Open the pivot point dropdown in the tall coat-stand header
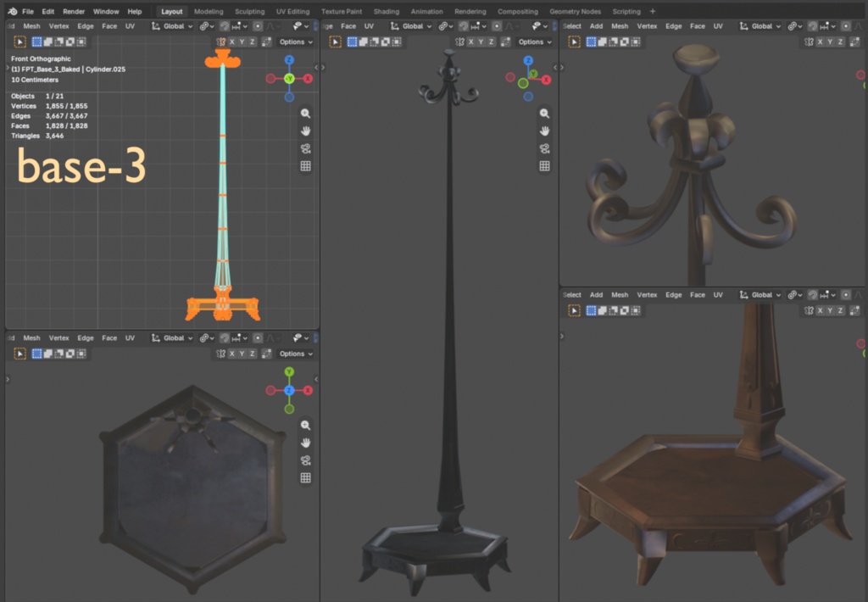 pos(446,26)
